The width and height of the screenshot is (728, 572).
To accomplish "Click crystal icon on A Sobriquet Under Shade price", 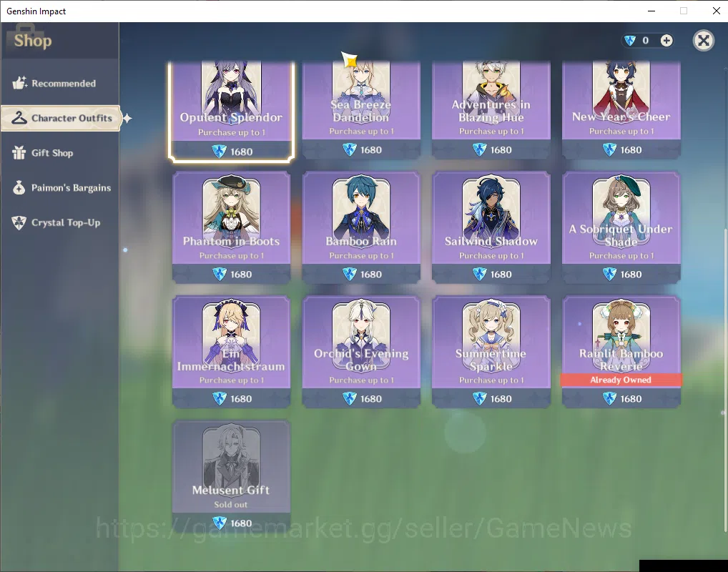I will point(609,275).
